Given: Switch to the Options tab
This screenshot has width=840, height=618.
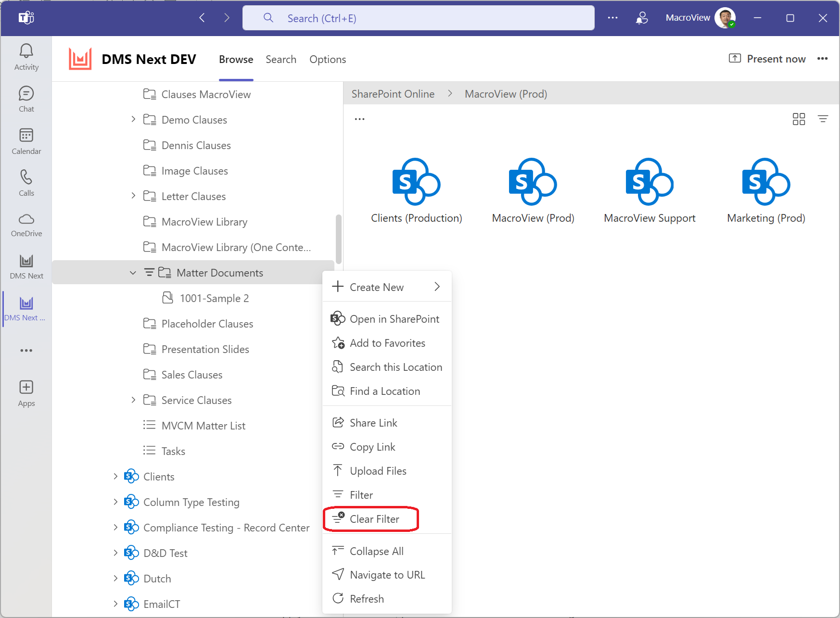Looking at the screenshot, I should tap(328, 59).
